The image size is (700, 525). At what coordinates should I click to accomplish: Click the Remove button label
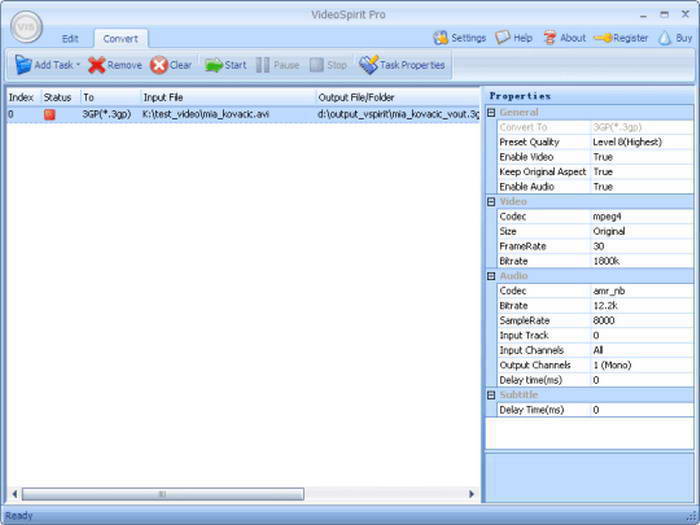(125, 65)
